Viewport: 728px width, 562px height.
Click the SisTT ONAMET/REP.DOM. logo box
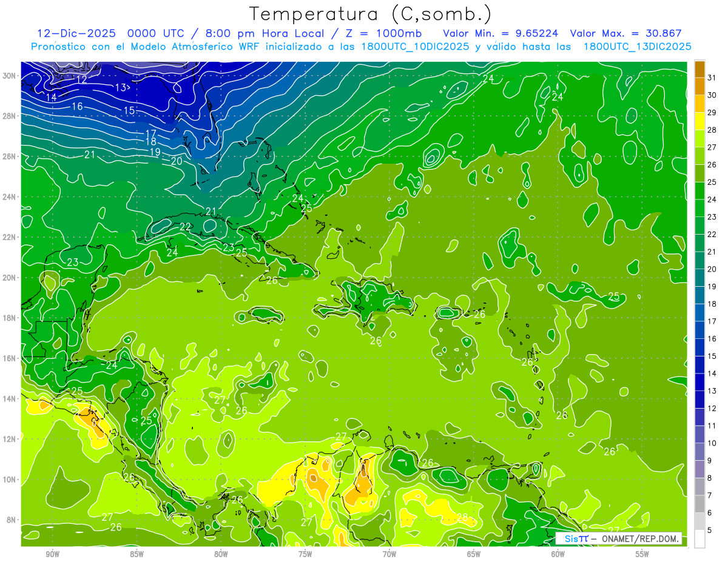pyautogui.click(x=619, y=538)
